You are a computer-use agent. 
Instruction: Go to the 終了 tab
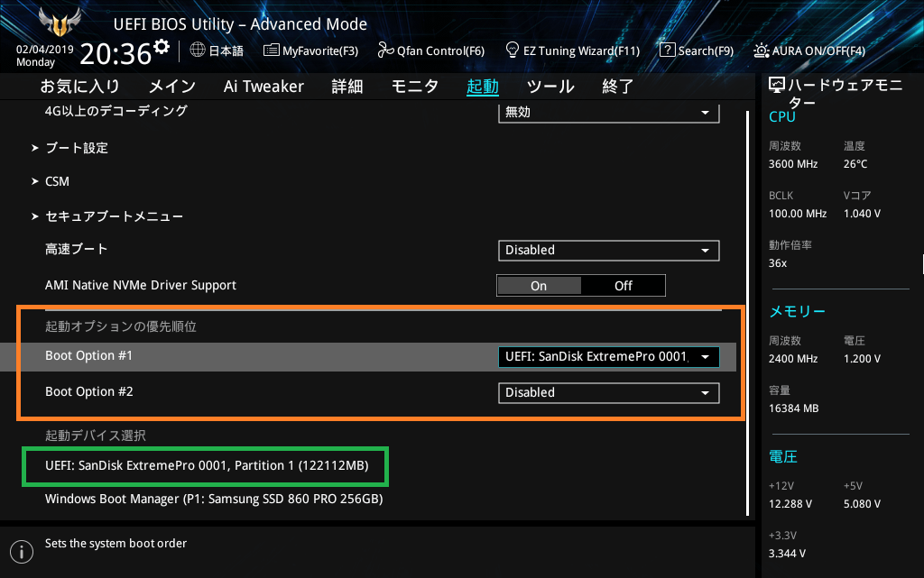coord(617,87)
